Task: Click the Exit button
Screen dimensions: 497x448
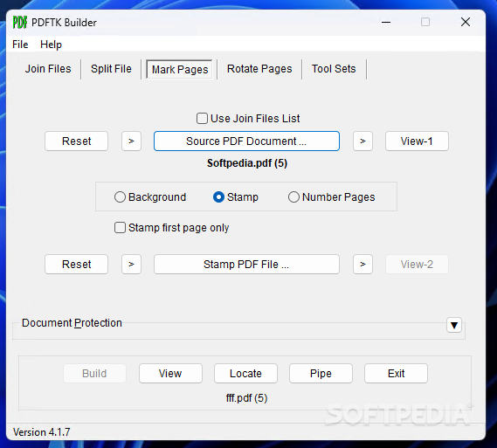Action: [x=396, y=374]
